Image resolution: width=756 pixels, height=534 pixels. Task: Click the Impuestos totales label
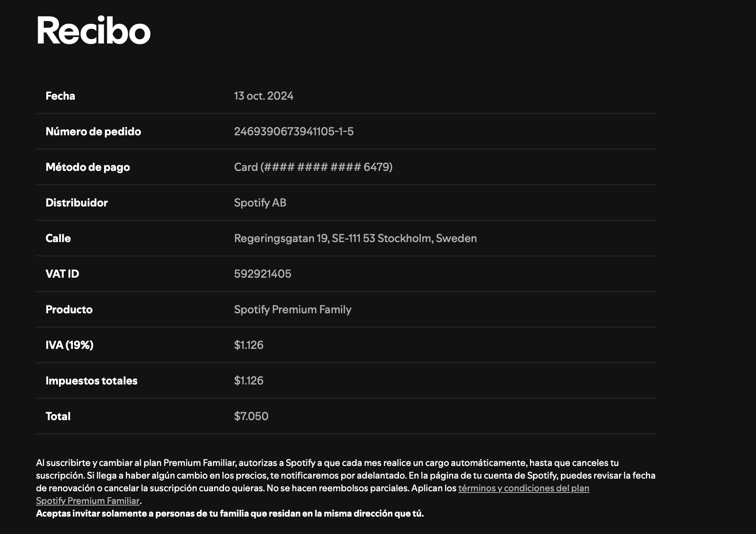(91, 381)
